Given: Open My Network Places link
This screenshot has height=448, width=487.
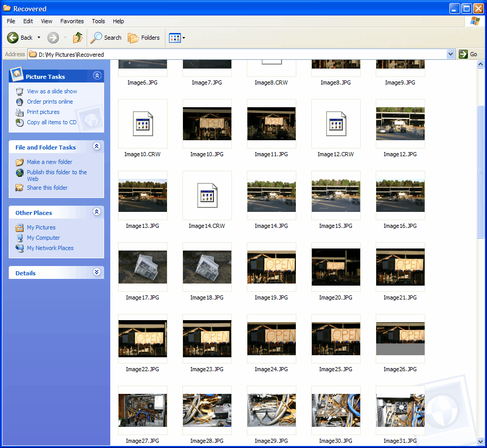Looking at the screenshot, I should [50, 248].
